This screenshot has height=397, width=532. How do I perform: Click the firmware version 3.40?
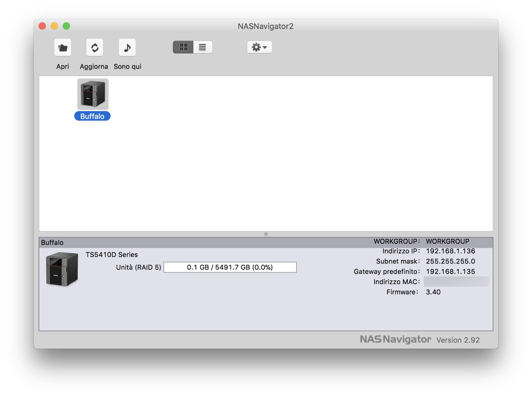tap(433, 292)
